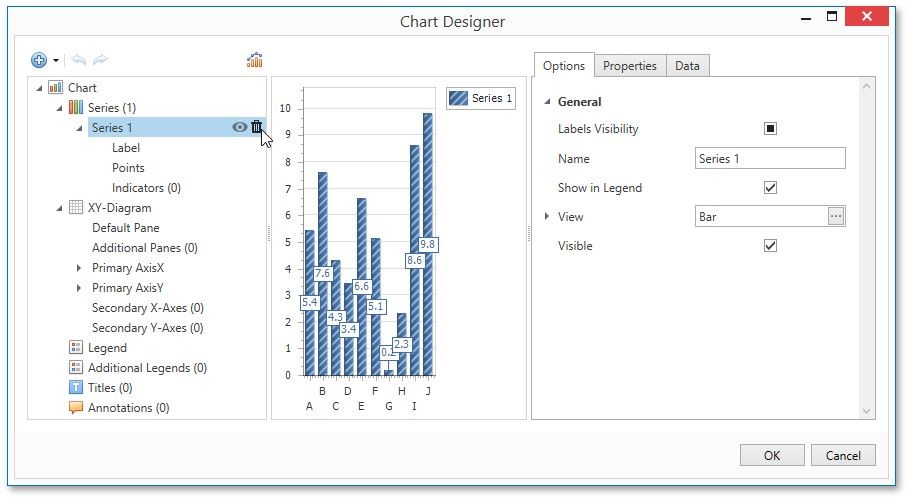Click the redo arrow in toolbar
Image resolution: width=909 pixels, height=500 pixels.
100,60
